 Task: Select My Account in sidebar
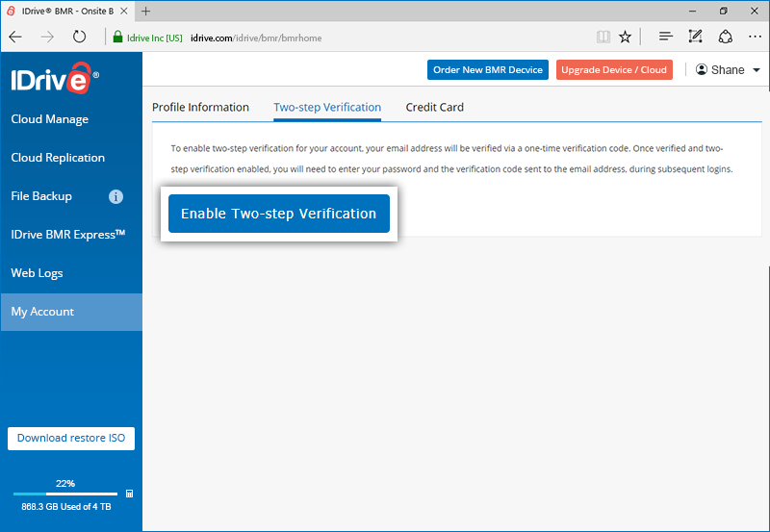(x=71, y=312)
